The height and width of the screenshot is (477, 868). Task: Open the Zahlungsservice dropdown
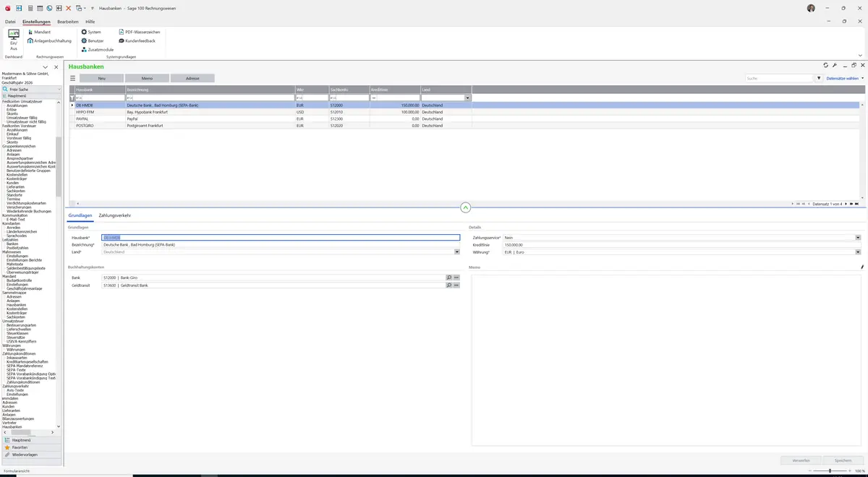[858, 238]
